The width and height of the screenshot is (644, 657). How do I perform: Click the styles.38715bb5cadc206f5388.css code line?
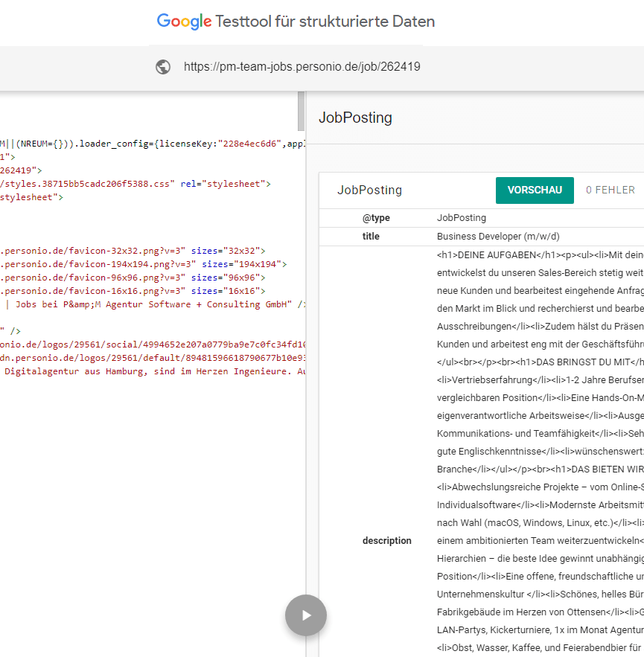point(136,184)
